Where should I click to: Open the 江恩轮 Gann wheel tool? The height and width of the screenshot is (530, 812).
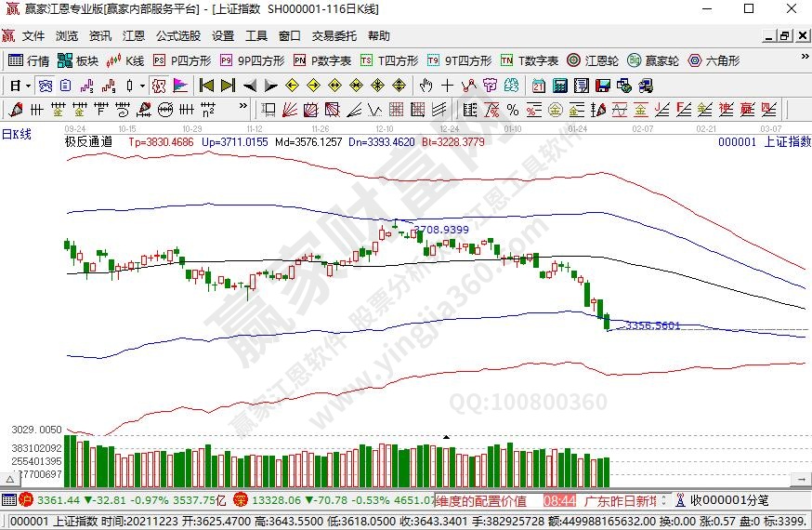pos(594,60)
